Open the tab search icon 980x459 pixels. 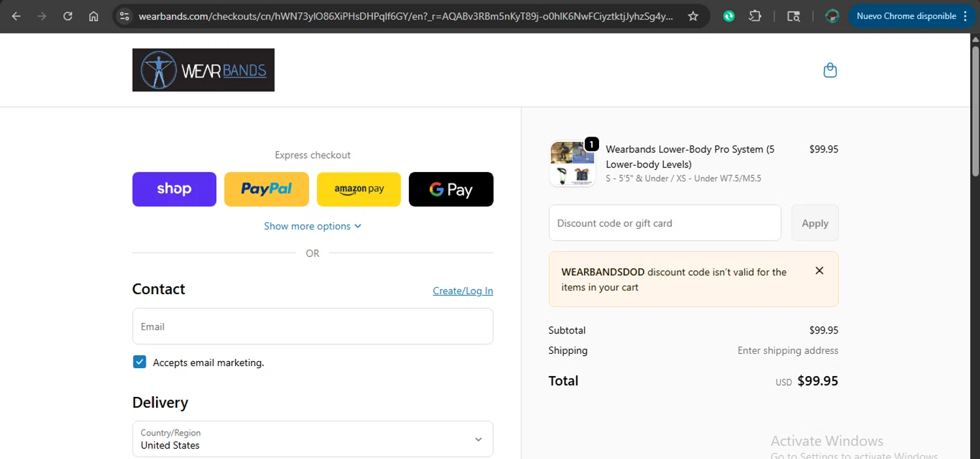coord(793,16)
